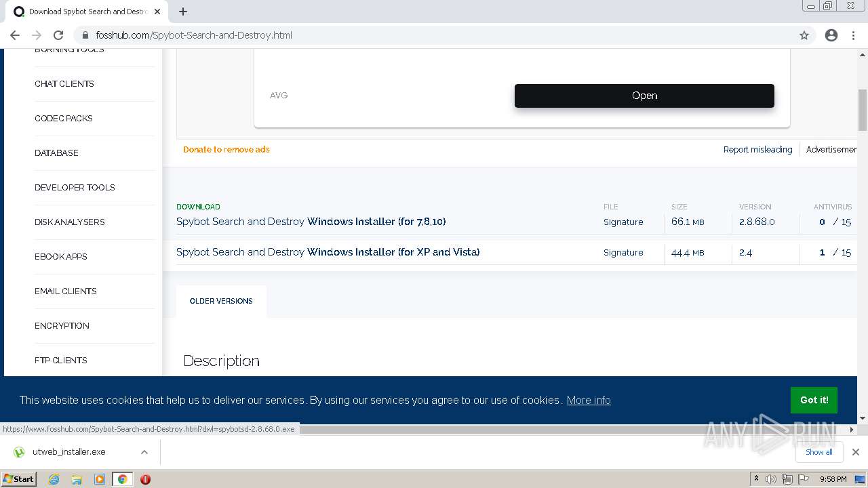This screenshot has width=868, height=488.
Task: Accept cookies with Got it! button
Action: click(814, 400)
